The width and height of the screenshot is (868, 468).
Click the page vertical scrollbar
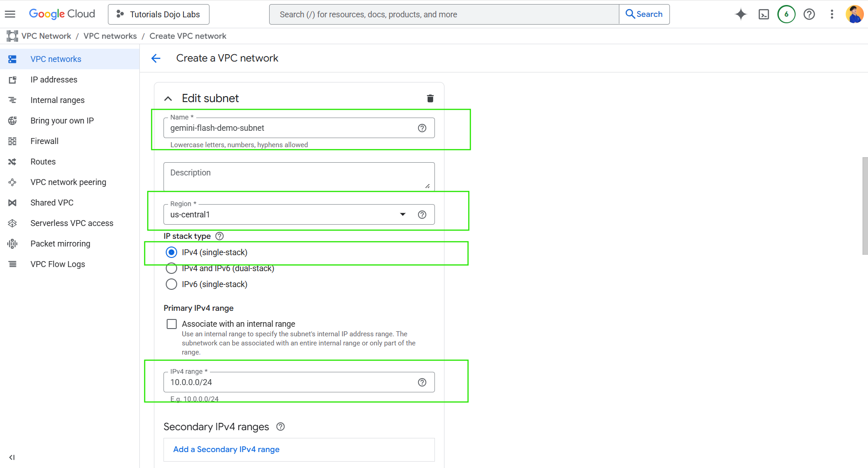click(x=865, y=206)
